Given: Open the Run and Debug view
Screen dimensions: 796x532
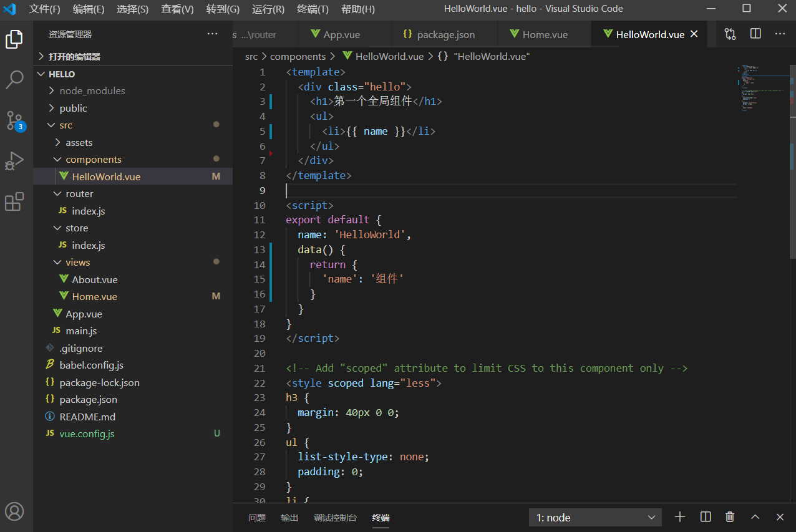Looking at the screenshot, I should 14,161.
